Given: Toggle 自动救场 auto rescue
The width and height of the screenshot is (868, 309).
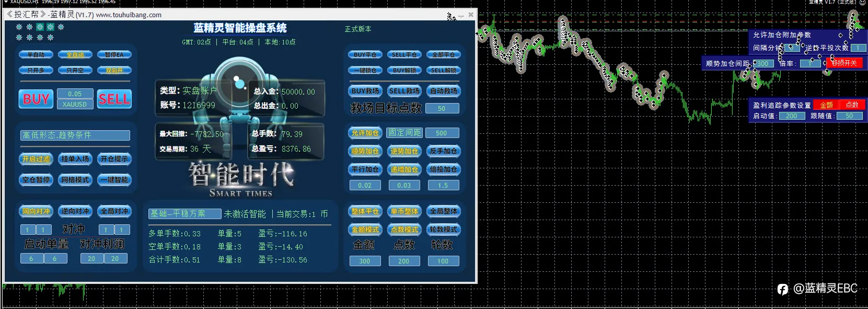Looking at the screenshot, I should click(x=444, y=91).
